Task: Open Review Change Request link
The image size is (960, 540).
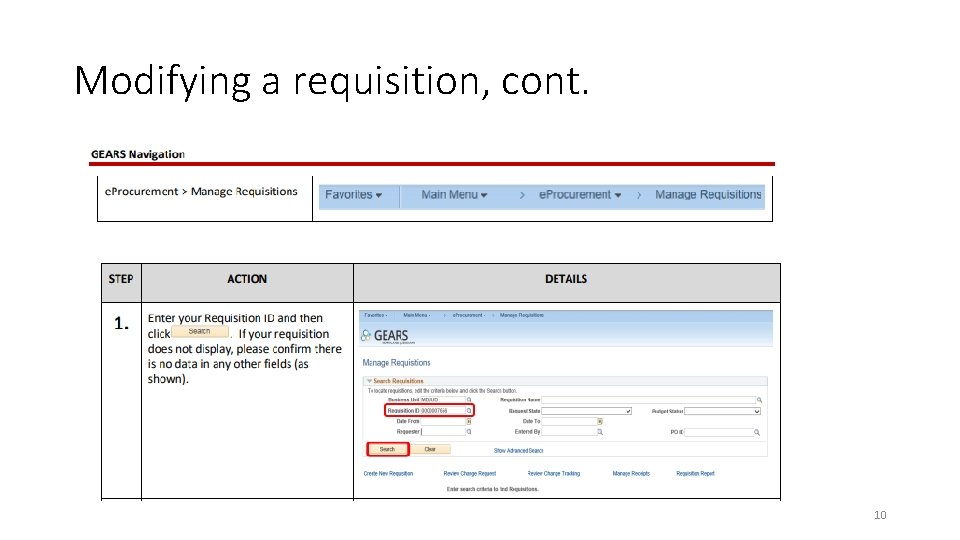Action: click(470, 473)
